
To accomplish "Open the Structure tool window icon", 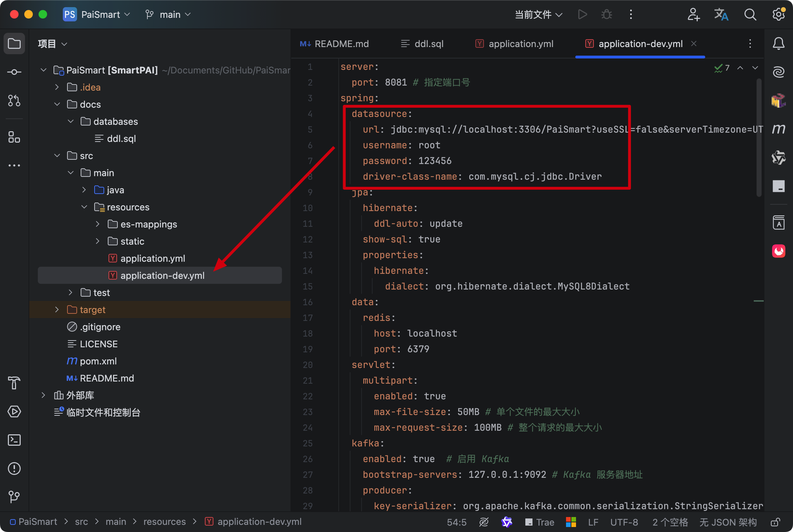I will tap(14, 137).
